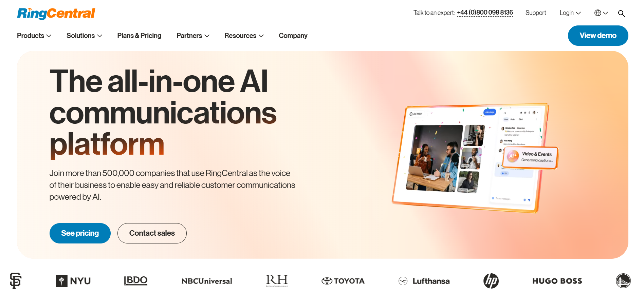The height and width of the screenshot is (294, 644).
Task: Open the Login dropdown
Action: coord(570,13)
